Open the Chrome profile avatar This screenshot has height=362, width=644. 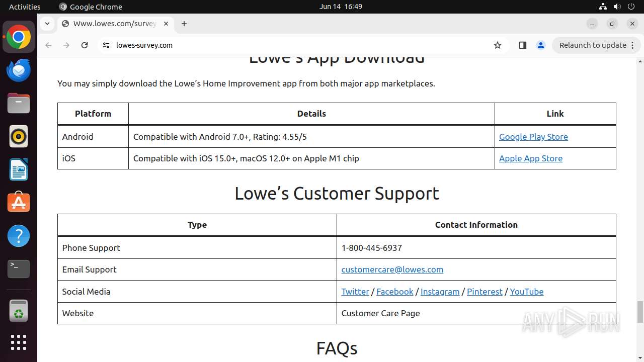(541, 45)
